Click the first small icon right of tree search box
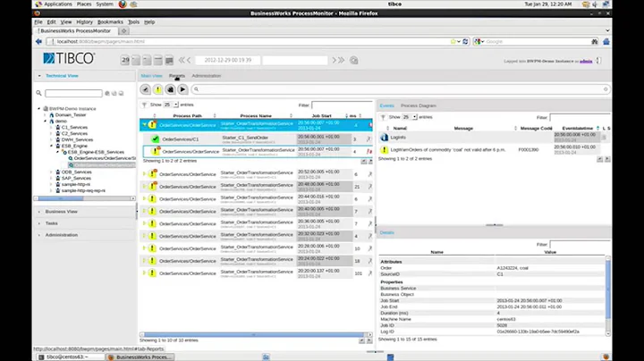644x361 pixels. 107,93
